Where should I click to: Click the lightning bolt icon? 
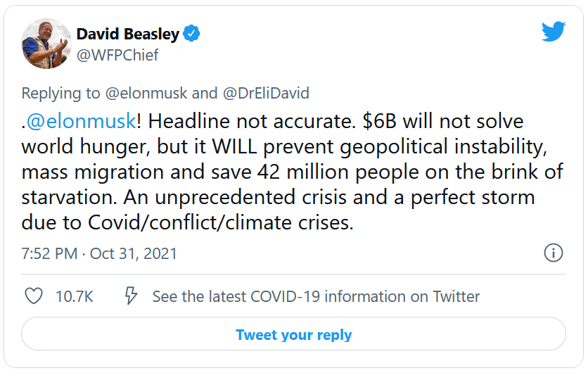click(x=130, y=296)
